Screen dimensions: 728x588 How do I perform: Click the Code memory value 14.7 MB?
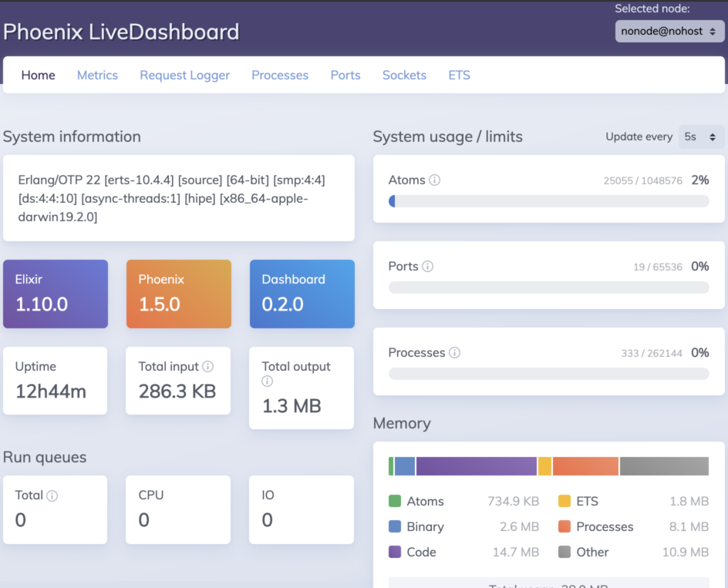click(x=516, y=553)
